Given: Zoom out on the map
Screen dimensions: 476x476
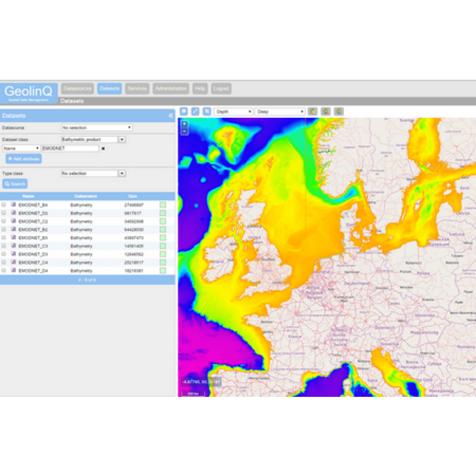Looking at the screenshot, I should pyautogui.click(x=184, y=131).
